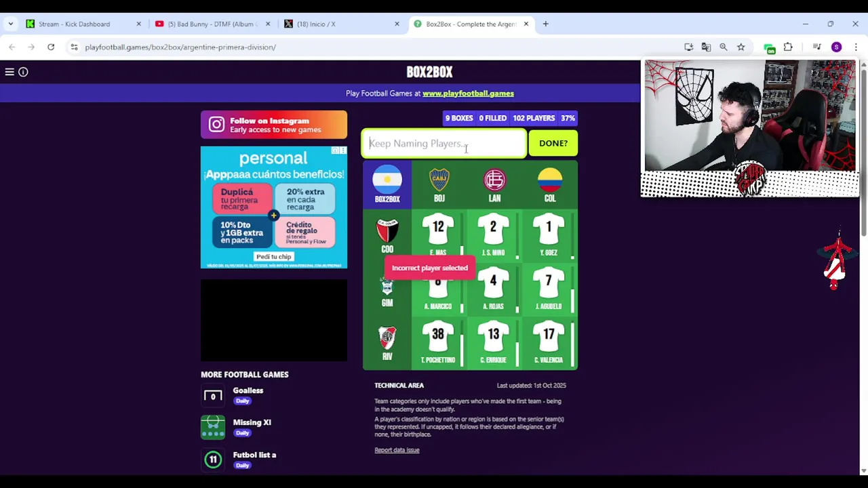Open the Missing XI game link

point(252,422)
